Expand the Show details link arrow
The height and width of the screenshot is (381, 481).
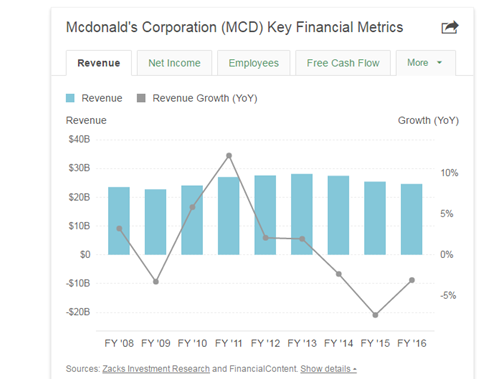click(355, 369)
